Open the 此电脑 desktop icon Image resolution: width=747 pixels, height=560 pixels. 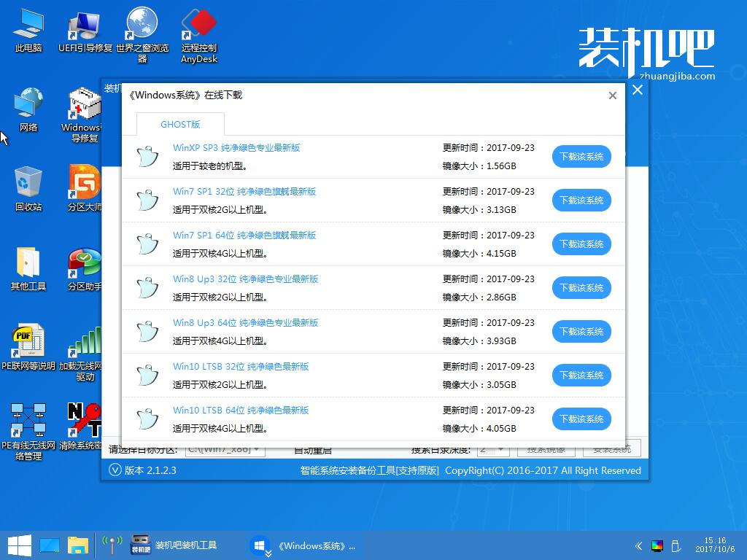click(28, 31)
